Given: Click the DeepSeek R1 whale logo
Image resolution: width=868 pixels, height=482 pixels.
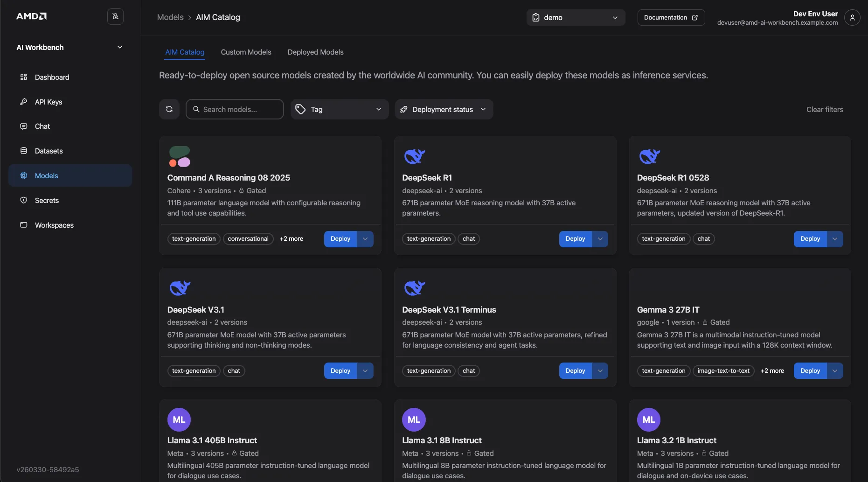Looking at the screenshot, I should point(414,156).
